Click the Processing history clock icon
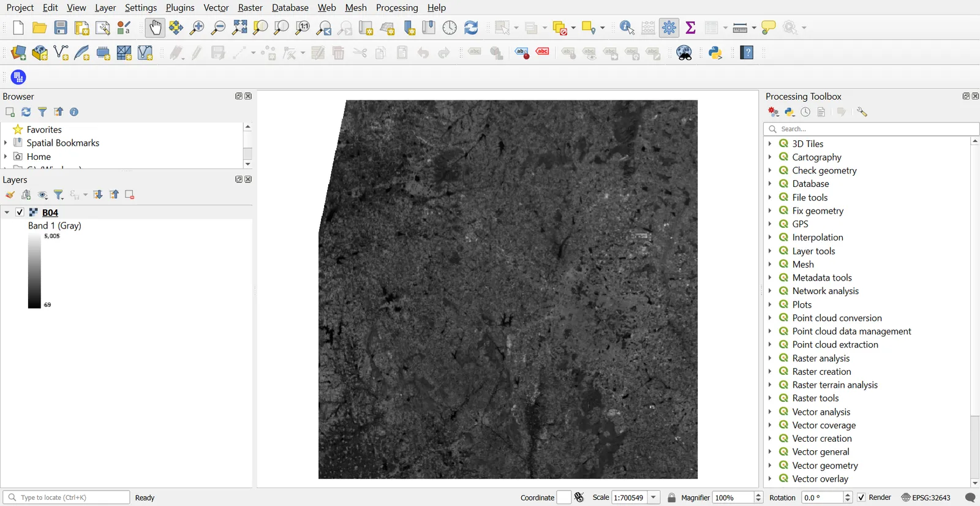 (805, 112)
